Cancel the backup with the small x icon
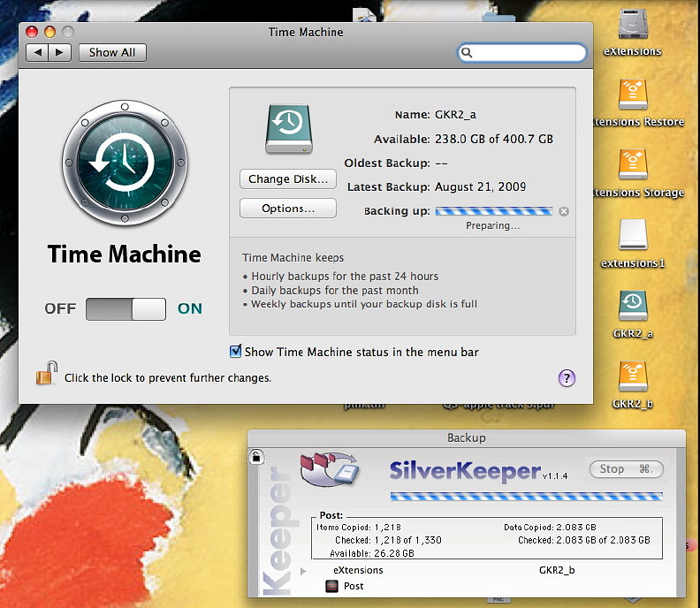Image resolution: width=700 pixels, height=608 pixels. 564,211
